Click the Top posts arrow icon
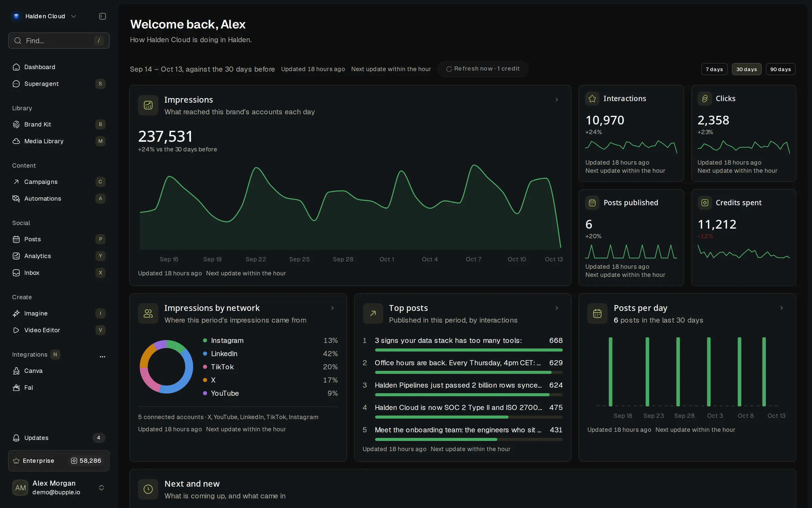This screenshot has height=508, width=812. (x=373, y=314)
